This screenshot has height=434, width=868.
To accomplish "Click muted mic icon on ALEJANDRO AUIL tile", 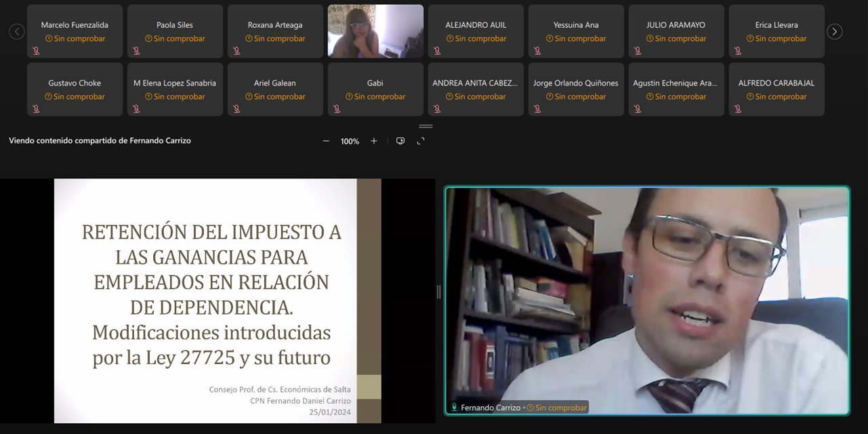I will tap(437, 51).
